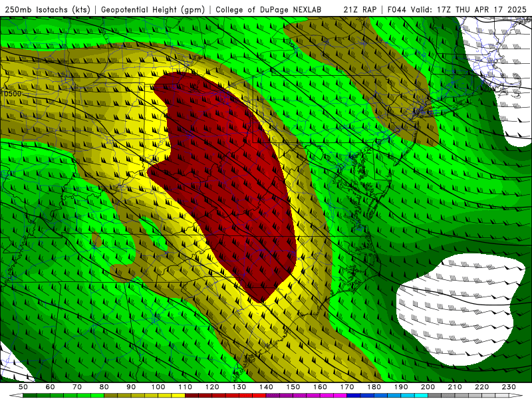Pick the dark red swatch just after 110
The image size is (532, 399).
click(192, 396)
